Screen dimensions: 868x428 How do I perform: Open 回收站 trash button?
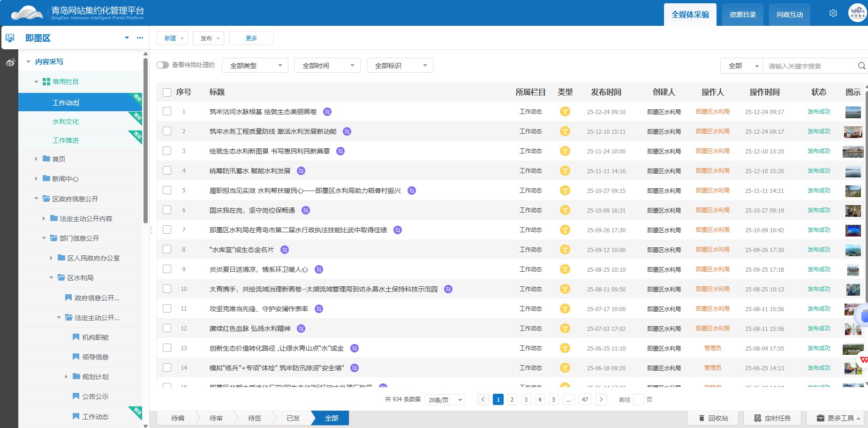[713, 418]
